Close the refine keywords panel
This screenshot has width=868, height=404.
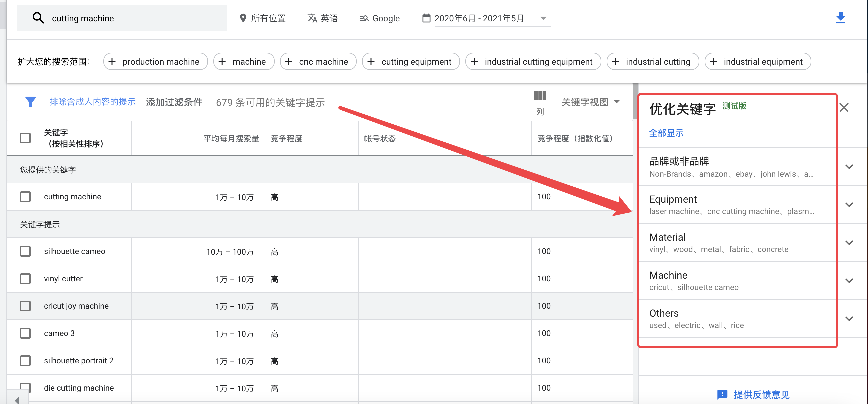click(844, 108)
